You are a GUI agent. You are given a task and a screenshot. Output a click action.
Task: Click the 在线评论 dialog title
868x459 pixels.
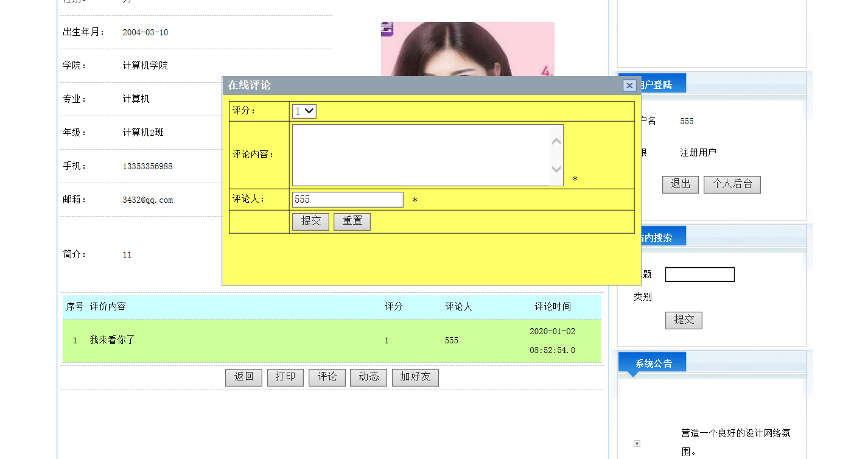click(249, 85)
